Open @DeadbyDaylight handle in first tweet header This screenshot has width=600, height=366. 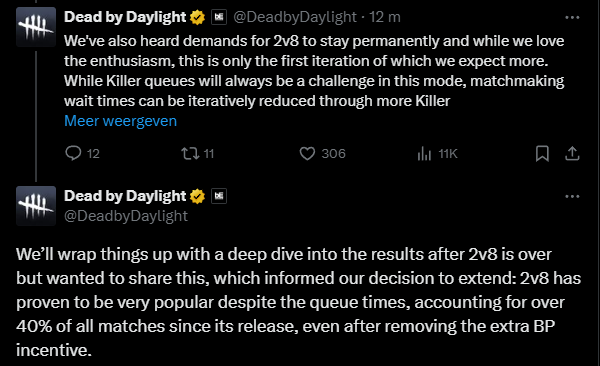pos(295,17)
